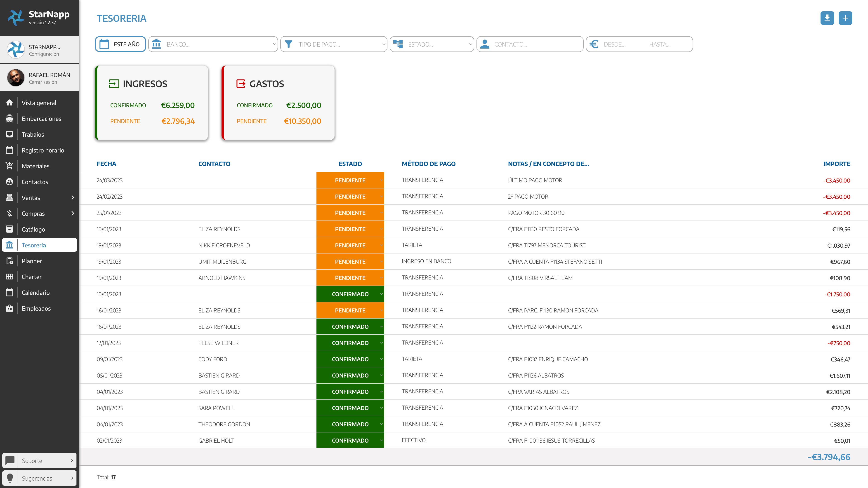Click the download export icon button
This screenshot has width=868, height=488.
(827, 18)
